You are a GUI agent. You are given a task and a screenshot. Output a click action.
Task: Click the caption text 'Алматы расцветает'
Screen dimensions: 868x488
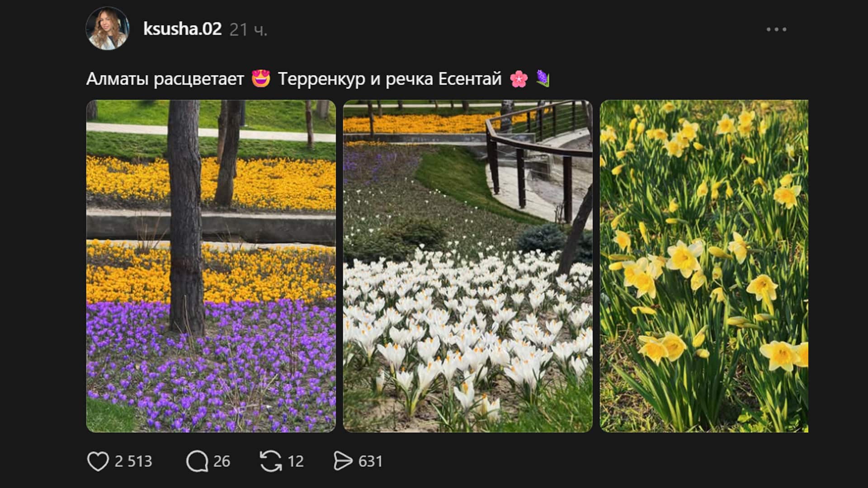tap(165, 79)
